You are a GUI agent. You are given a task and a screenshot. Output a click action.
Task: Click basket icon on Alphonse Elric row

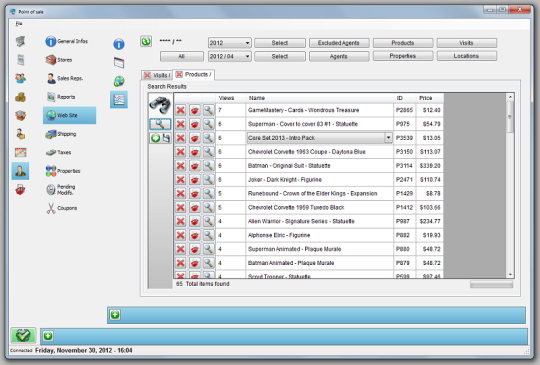(x=195, y=235)
